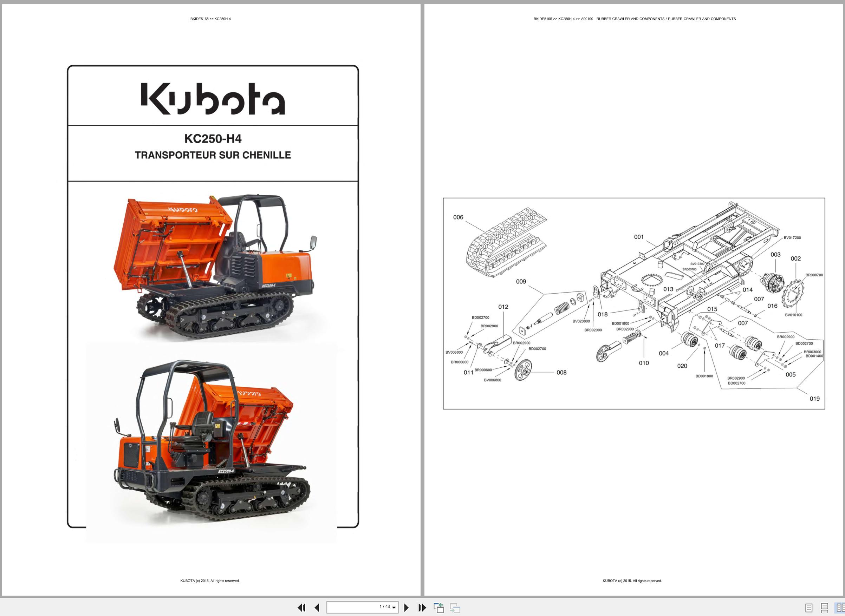Switch to single page view

[809, 608]
